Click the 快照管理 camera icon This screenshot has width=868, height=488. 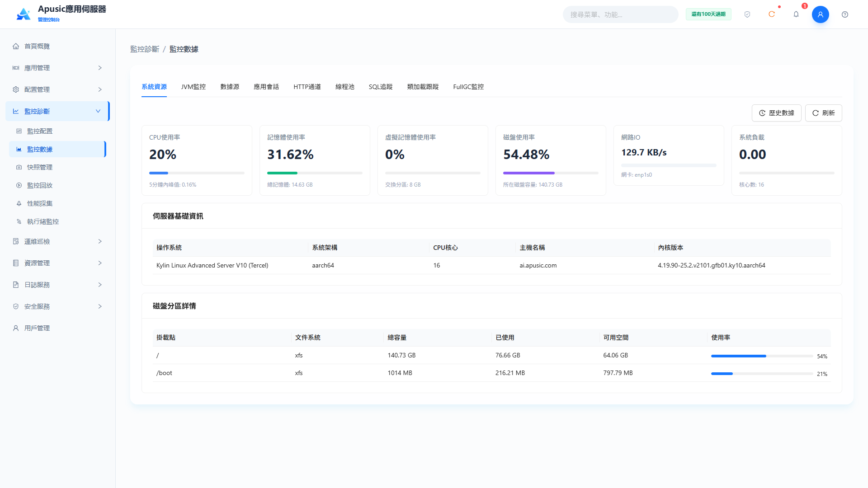pyautogui.click(x=19, y=167)
